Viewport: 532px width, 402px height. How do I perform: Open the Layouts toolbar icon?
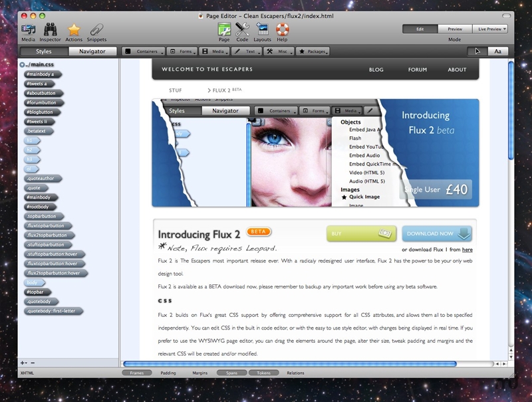(262, 32)
